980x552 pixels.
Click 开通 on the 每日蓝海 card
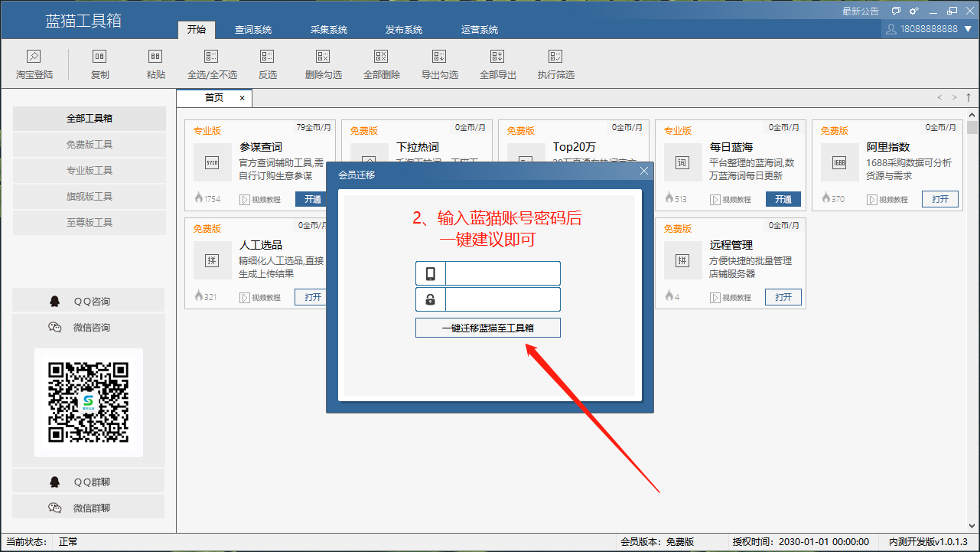(x=783, y=199)
